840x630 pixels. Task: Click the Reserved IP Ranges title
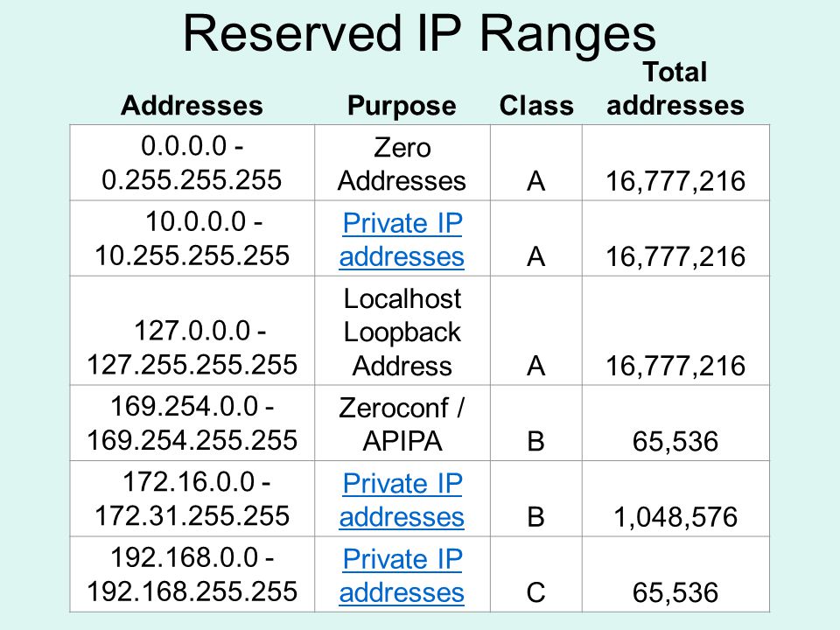click(419, 33)
